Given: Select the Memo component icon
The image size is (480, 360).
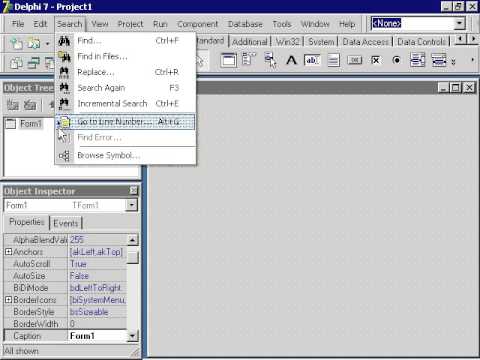Looking at the screenshot, I should click(x=333, y=60).
